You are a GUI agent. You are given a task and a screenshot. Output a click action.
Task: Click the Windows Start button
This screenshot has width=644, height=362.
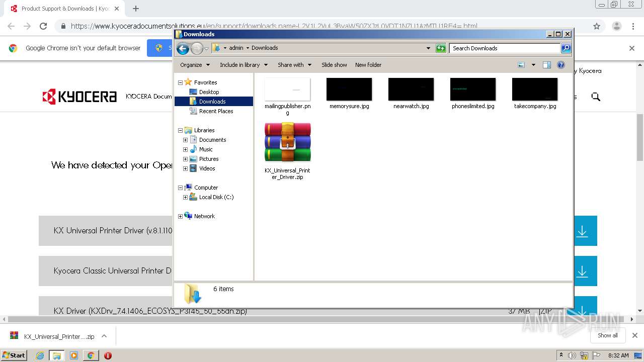tap(14, 355)
